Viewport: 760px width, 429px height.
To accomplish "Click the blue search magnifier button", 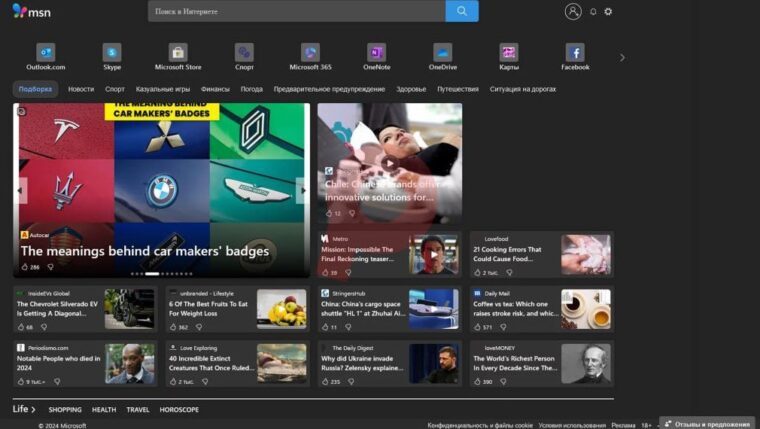I will [462, 11].
